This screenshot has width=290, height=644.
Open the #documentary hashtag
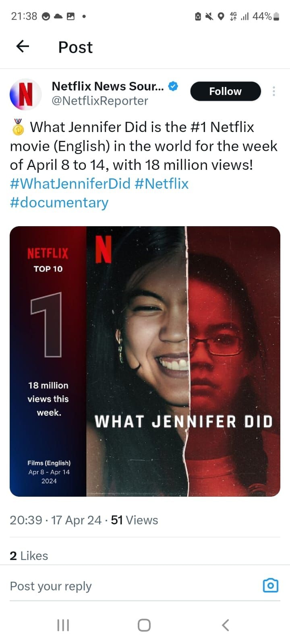[59, 202]
